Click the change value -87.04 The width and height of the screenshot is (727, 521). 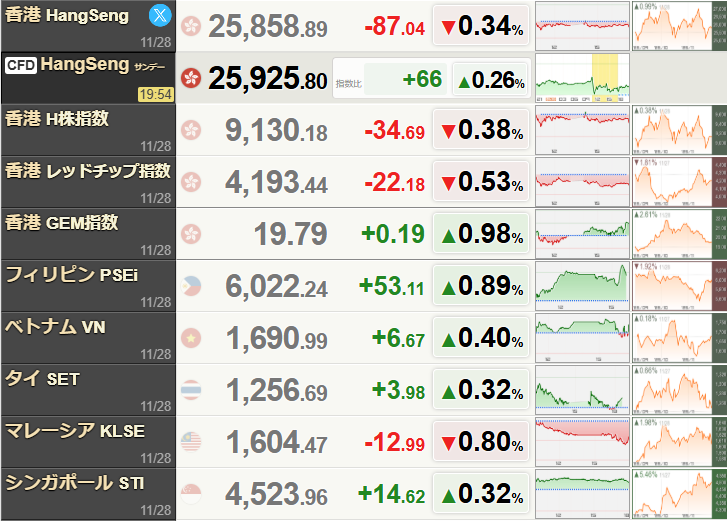395,26
